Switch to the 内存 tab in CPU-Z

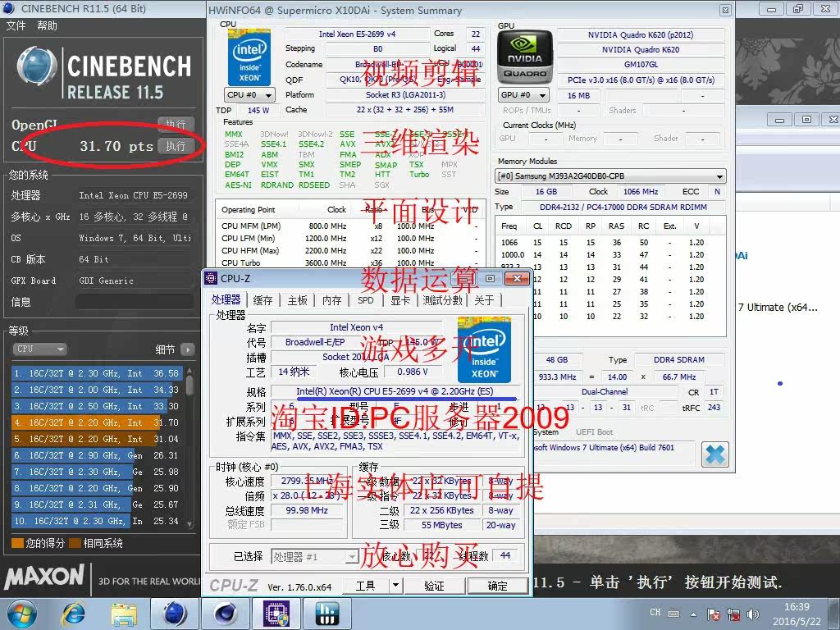[x=331, y=300]
